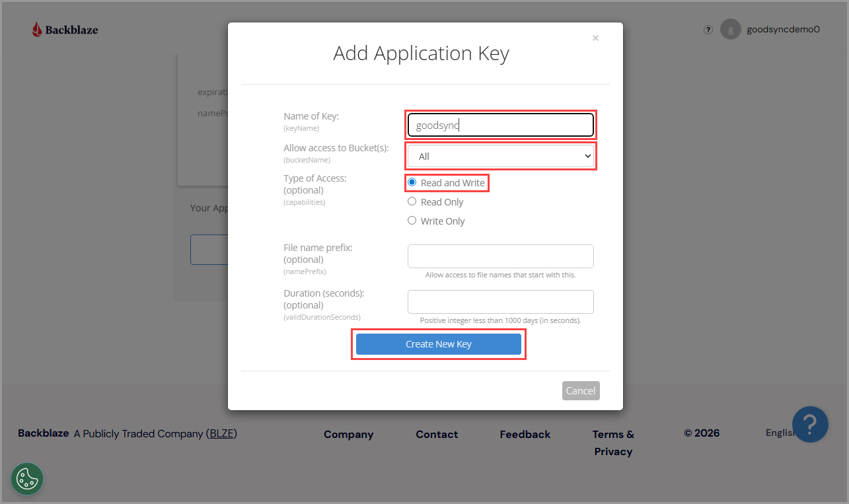The height and width of the screenshot is (504, 849).
Task: Open the blue help chat bubble
Action: (810, 424)
